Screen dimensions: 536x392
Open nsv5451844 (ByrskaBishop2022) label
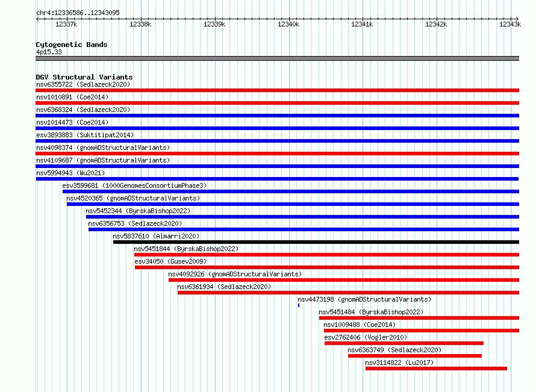(x=186, y=249)
